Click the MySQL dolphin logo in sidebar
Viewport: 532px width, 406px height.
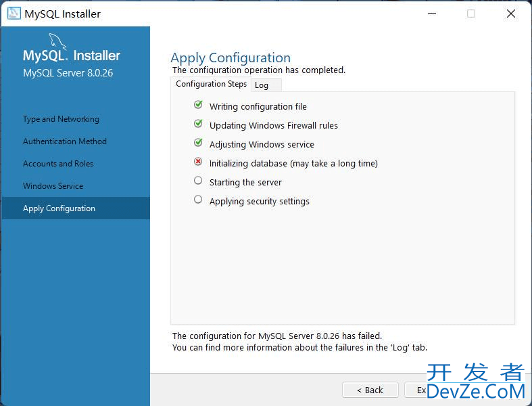tap(57, 42)
